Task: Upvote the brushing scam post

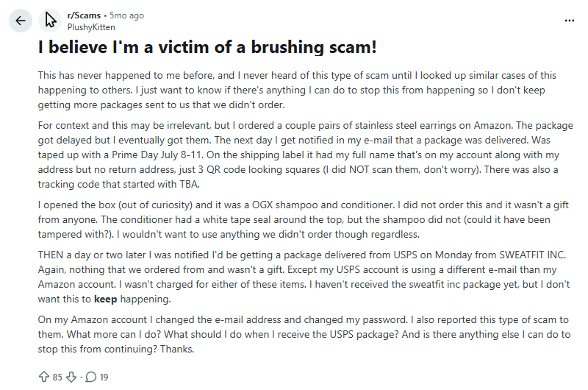Action: tap(43, 377)
